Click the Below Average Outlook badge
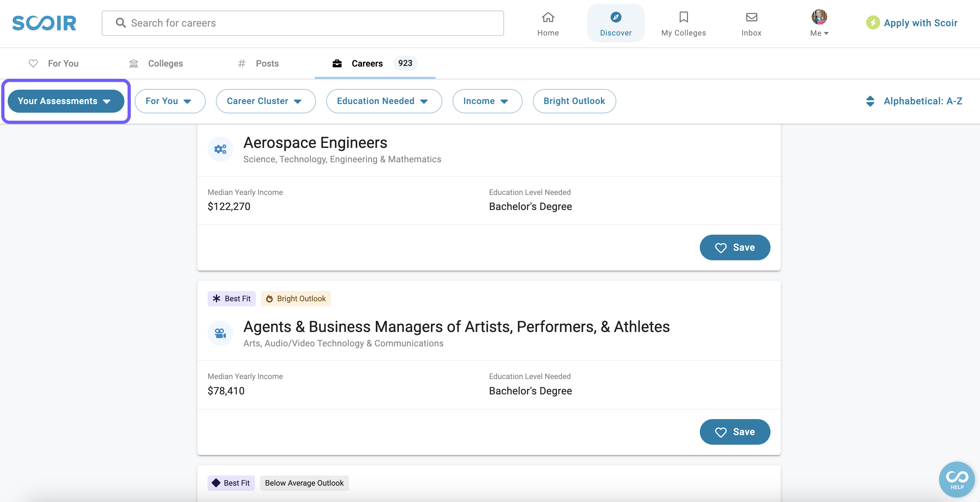This screenshot has width=980, height=502. point(304,483)
